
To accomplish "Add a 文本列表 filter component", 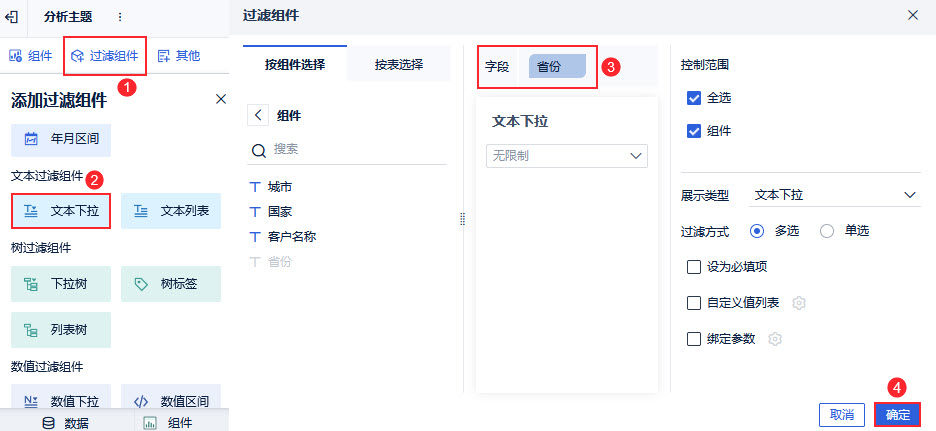I will click(171, 211).
